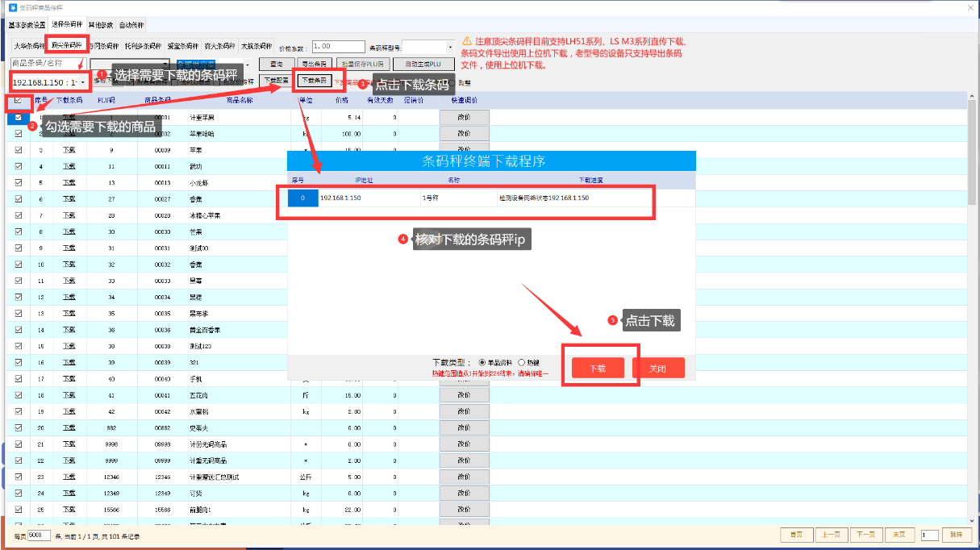Image resolution: width=980 pixels, height=550 pixels.
Task: Select the 顶尖条码秤 scale tab
Action: pyautogui.click(x=66, y=46)
